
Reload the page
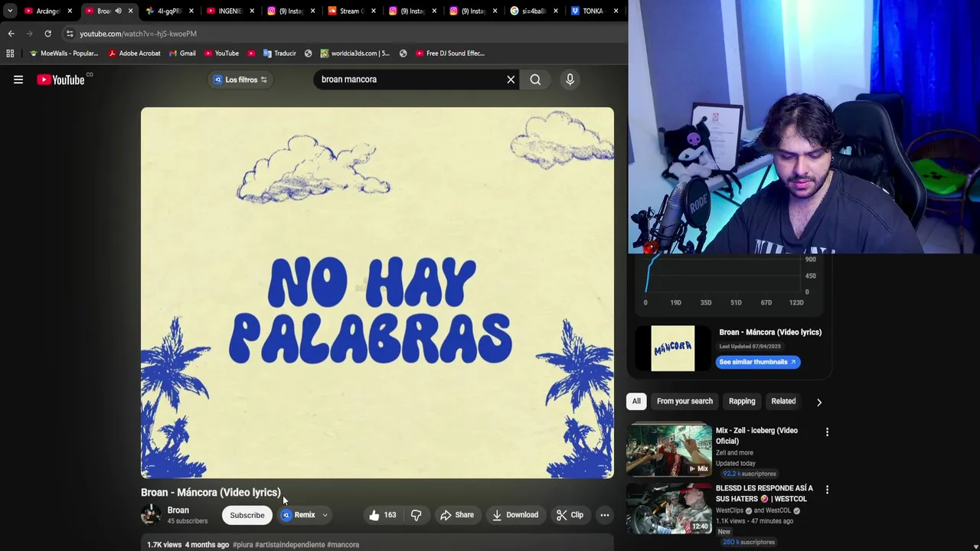coord(47,34)
